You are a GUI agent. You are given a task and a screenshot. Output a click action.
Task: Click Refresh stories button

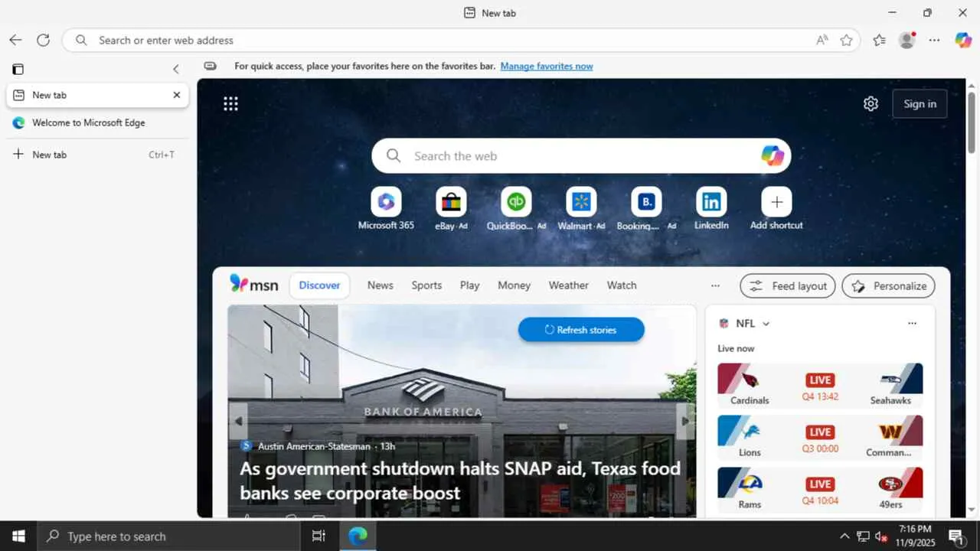pos(581,330)
